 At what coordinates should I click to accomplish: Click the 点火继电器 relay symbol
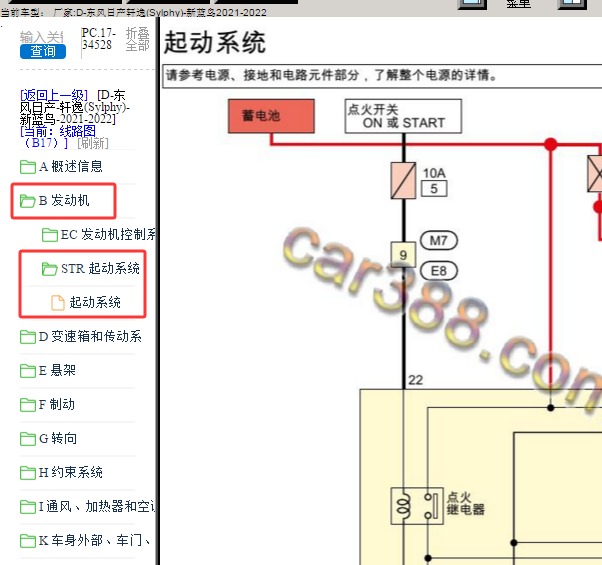click(x=417, y=506)
